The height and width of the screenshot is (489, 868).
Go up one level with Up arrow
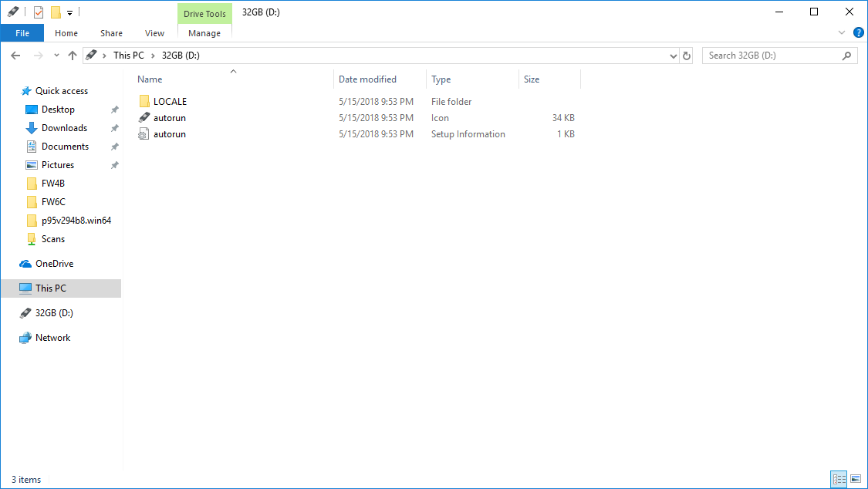[73, 56]
